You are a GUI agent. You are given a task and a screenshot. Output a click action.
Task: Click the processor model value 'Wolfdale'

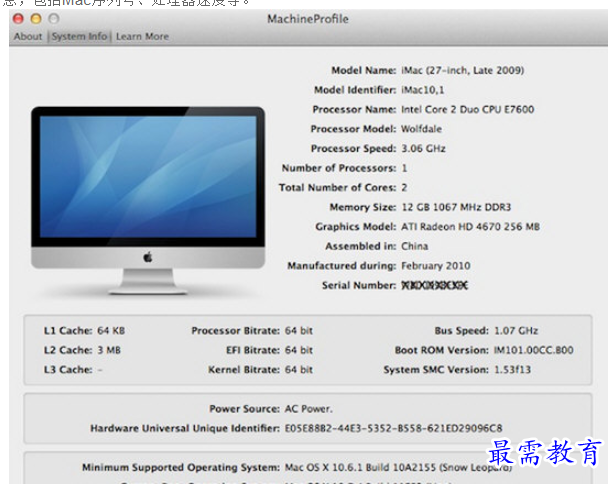pos(421,129)
